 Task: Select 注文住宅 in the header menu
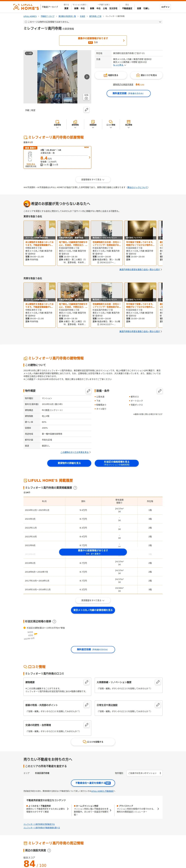113,8
